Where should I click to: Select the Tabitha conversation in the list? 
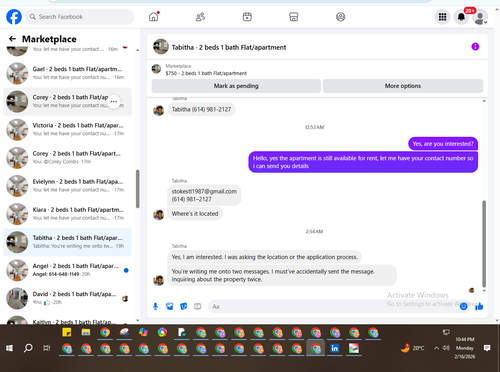pyautogui.click(x=67, y=242)
